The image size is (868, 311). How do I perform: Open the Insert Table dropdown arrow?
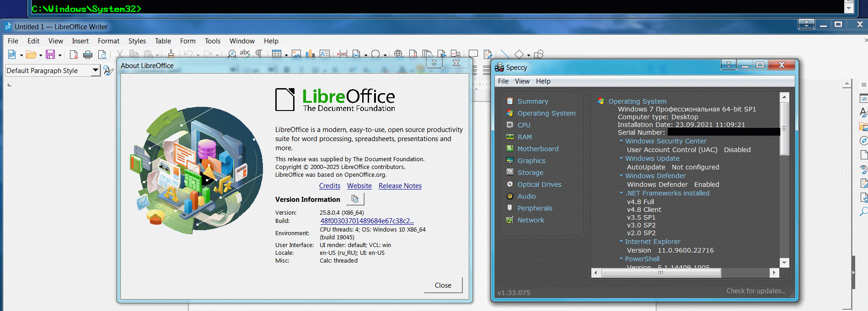286,55
